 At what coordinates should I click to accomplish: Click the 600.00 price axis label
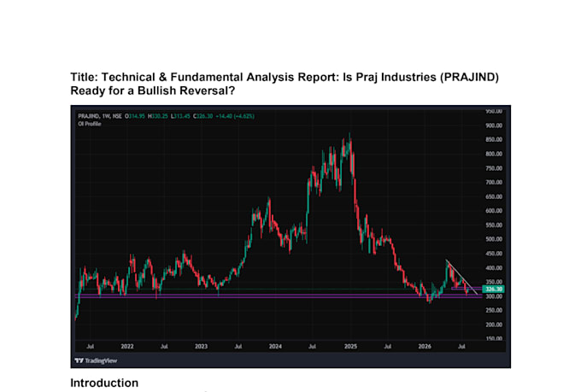click(494, 211)
